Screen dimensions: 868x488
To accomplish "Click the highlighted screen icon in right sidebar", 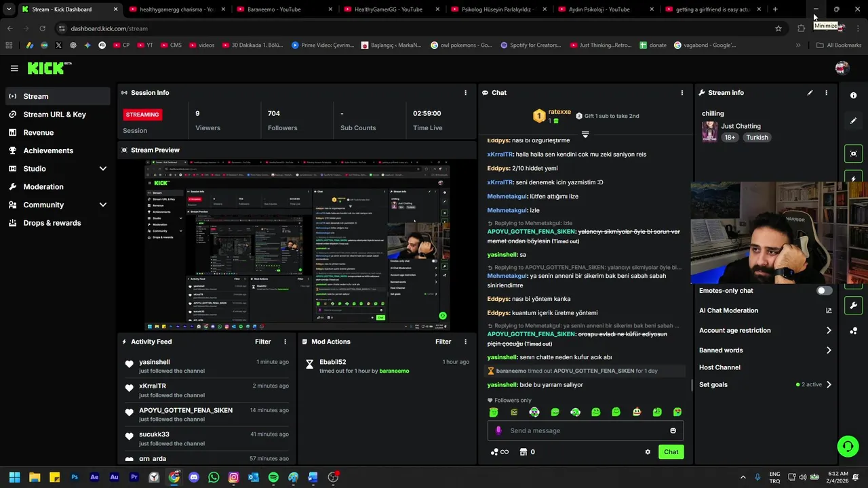I will 854,154.
